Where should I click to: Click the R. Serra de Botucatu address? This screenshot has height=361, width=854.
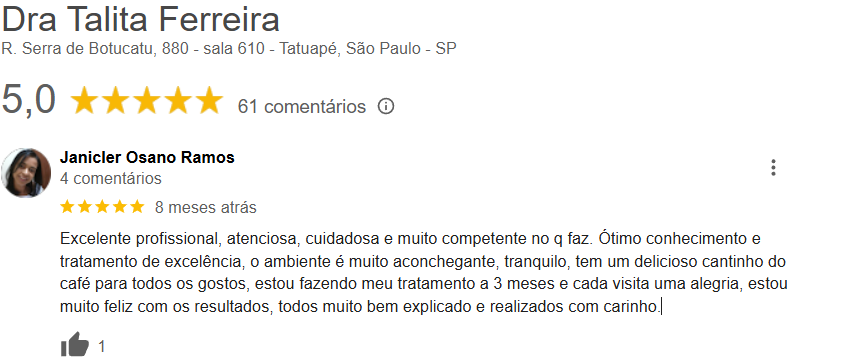(x=229, y=49)
